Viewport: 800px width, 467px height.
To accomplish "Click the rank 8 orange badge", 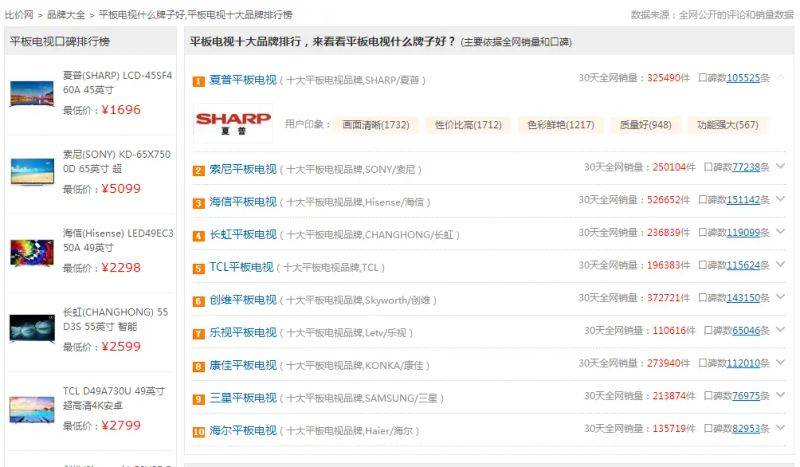I will tap(198, 367).
